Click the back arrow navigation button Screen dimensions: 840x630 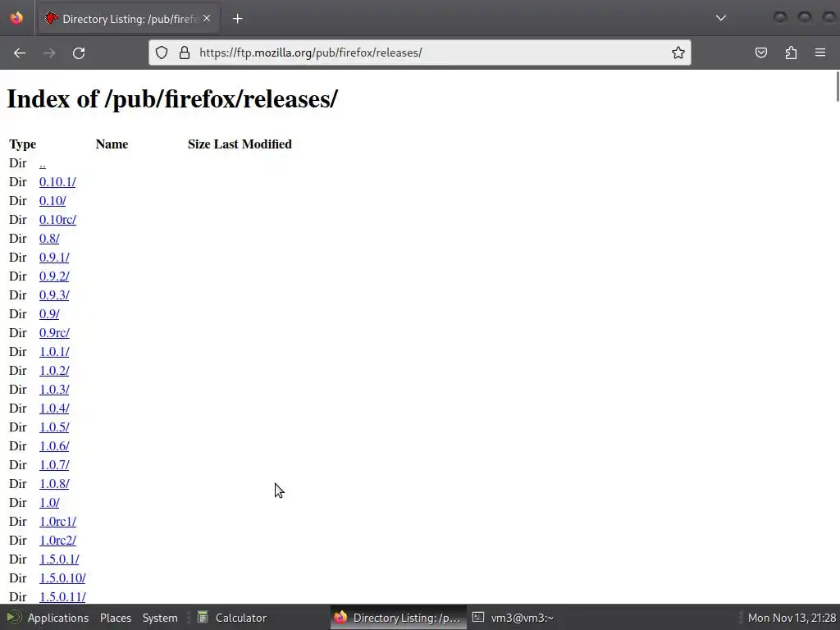click(x=20, y=53)
